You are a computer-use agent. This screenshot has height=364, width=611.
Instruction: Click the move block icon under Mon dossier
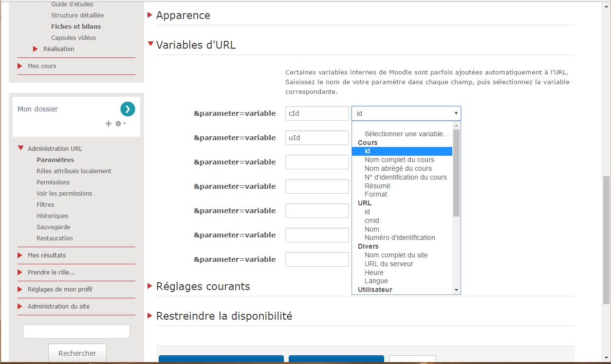[109, 124]
